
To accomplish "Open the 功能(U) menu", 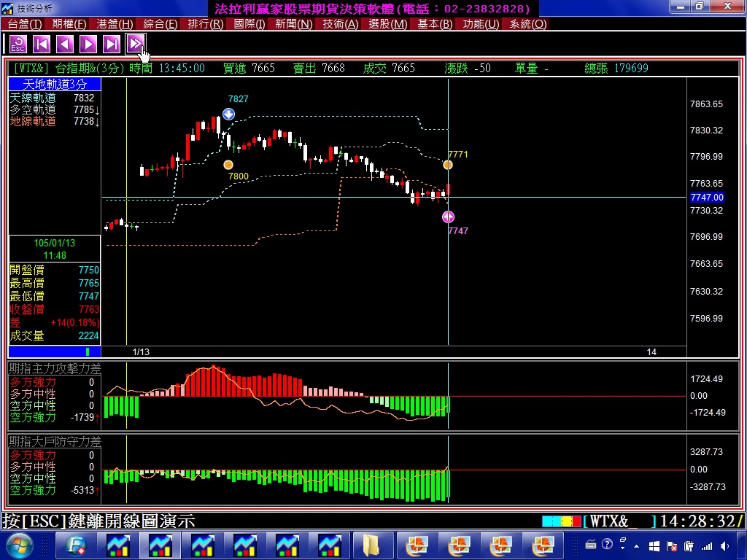I will [x=481, y=24].
